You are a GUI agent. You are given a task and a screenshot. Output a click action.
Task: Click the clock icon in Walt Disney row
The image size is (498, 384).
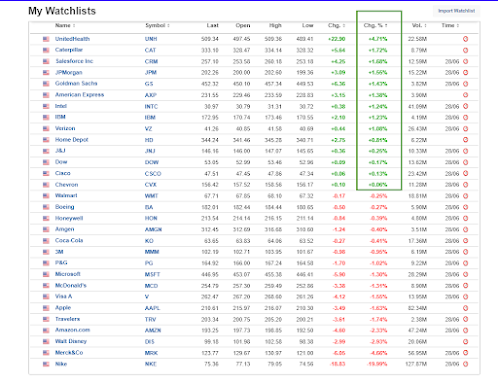[466, 342]
